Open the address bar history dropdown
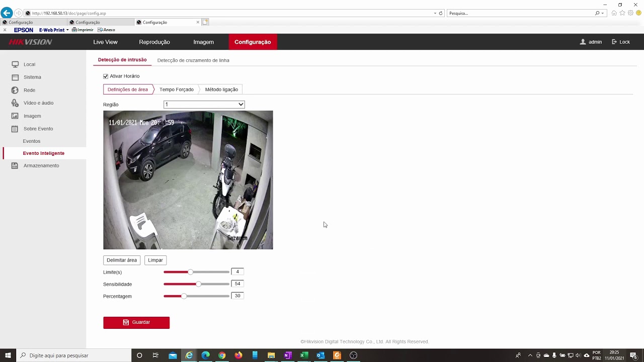 point(435,13)
